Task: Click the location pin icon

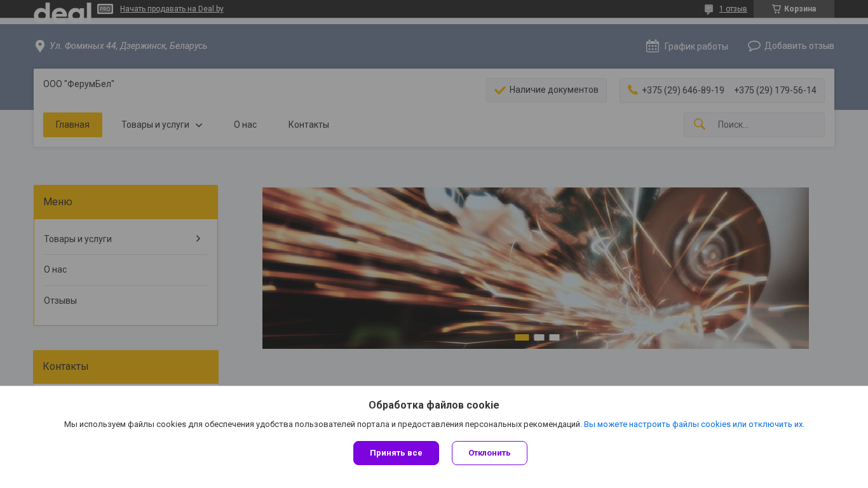Action: (x=39, y=46)
